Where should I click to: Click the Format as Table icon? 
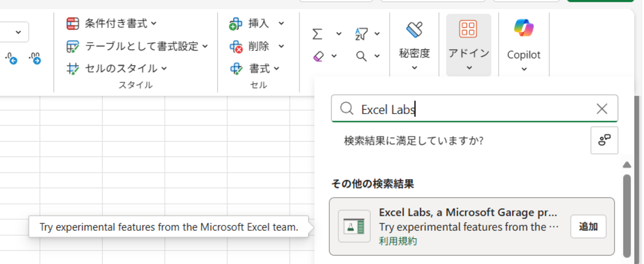point(73,46)
